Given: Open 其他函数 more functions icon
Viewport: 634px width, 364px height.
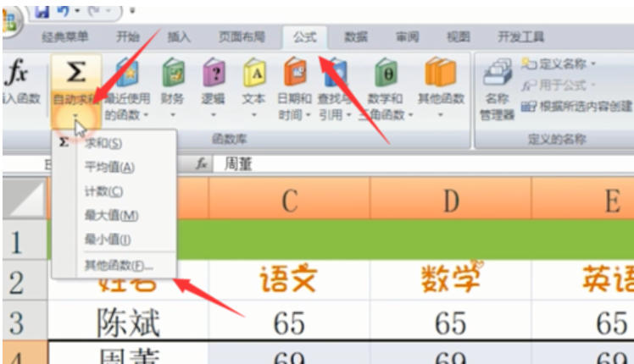Looking at the screenshot, I should point(441,73).
